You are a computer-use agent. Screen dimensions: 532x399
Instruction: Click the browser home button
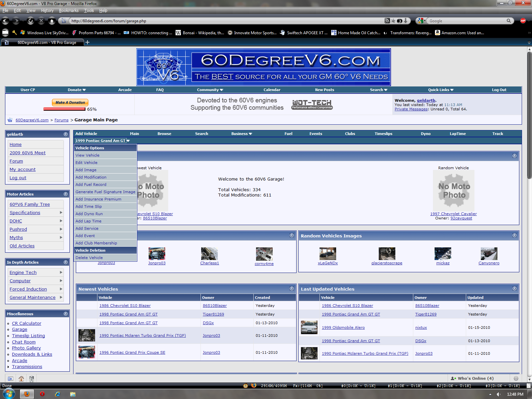click(x=52, y=21)
